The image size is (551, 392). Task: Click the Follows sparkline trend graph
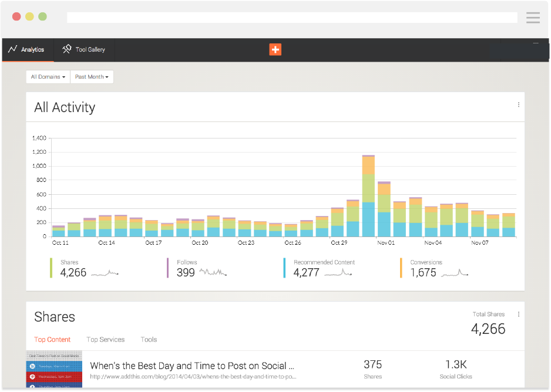point(213,272)
